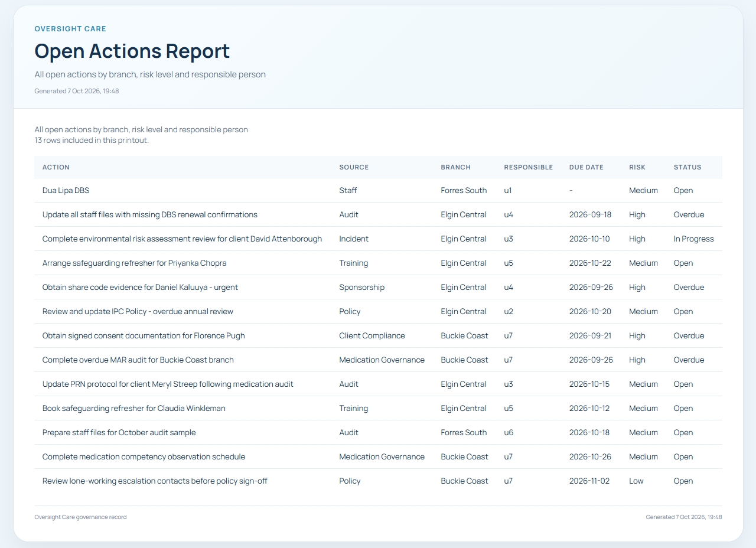756x548 pixels.
Task: Click Forres South in the Dua Lipa row
Action: tap(464, 190)
